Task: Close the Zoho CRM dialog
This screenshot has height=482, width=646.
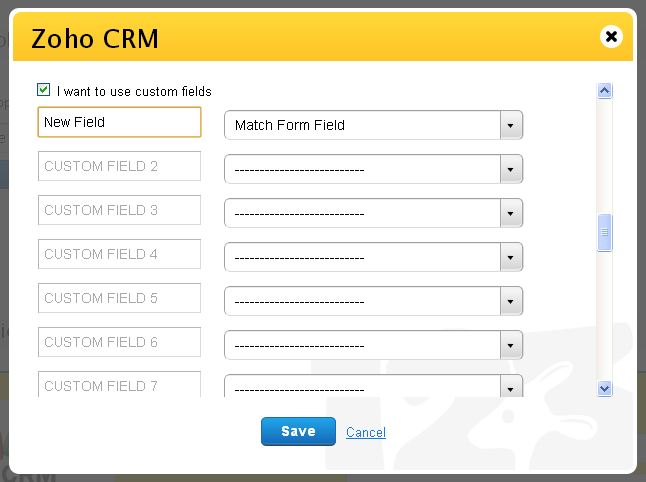Action: click(x=611, y=37)
